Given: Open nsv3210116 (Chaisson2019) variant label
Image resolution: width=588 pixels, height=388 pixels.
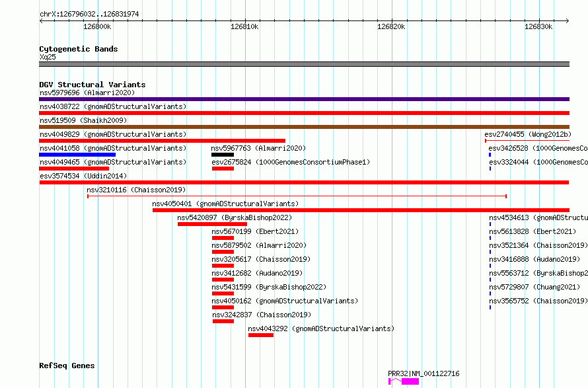Looking at the screenshot, I should 136,190.
